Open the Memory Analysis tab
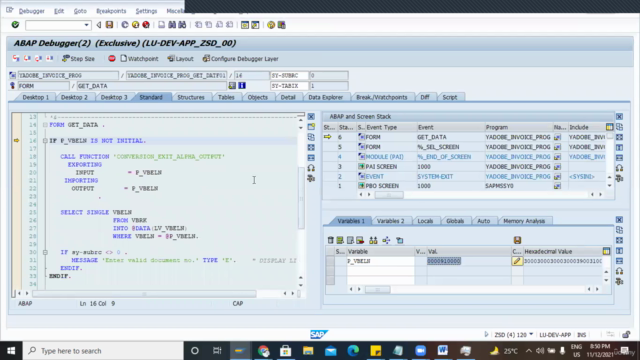Screen dimensions: 640x360 (524, 221)
